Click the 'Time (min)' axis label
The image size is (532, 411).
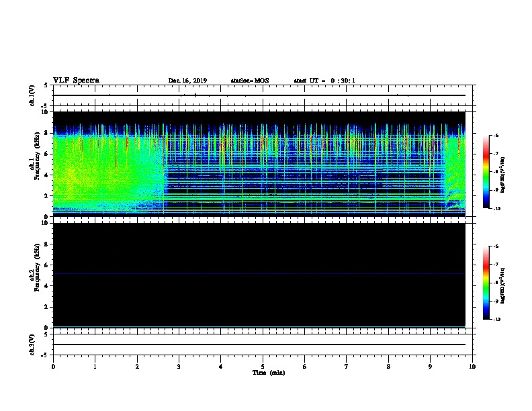tap(269, 373)
